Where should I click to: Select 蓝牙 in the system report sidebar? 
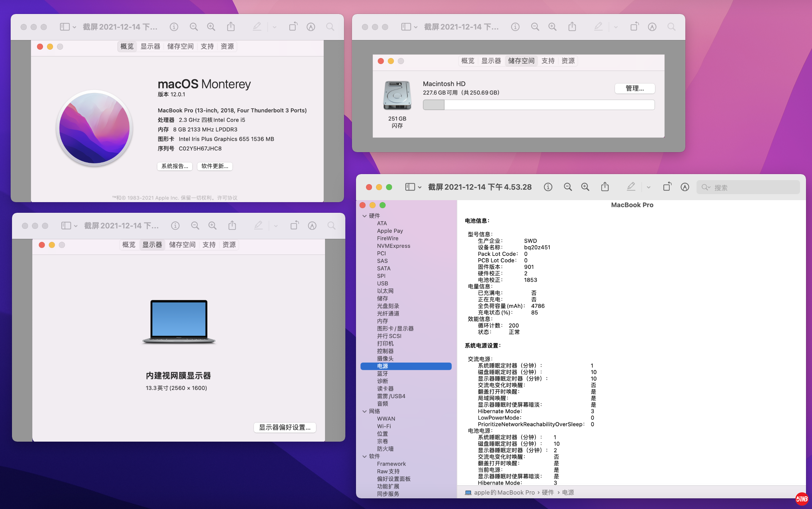pos(382,374)
